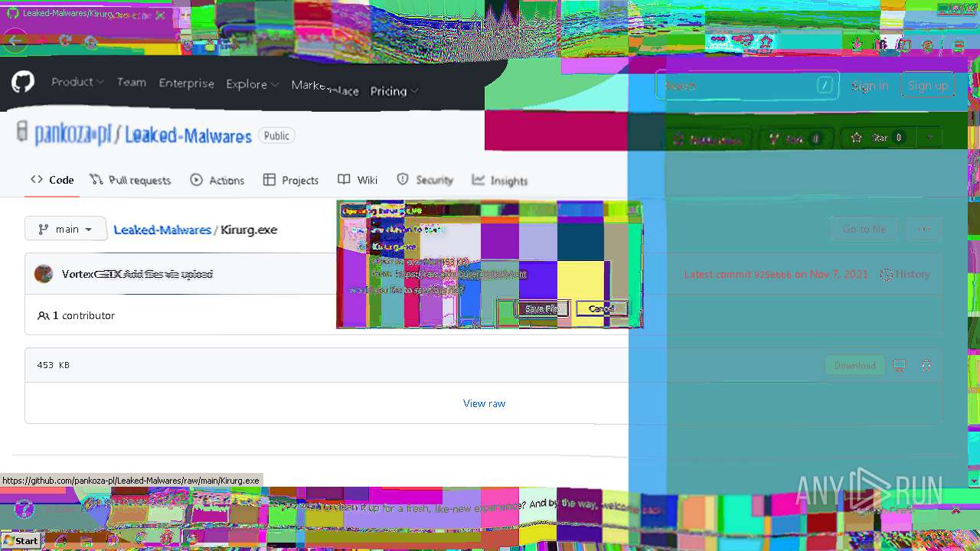Click the 453 KB file size text
This screenshot has height=551, width=980.
click(x=54, y=365)
